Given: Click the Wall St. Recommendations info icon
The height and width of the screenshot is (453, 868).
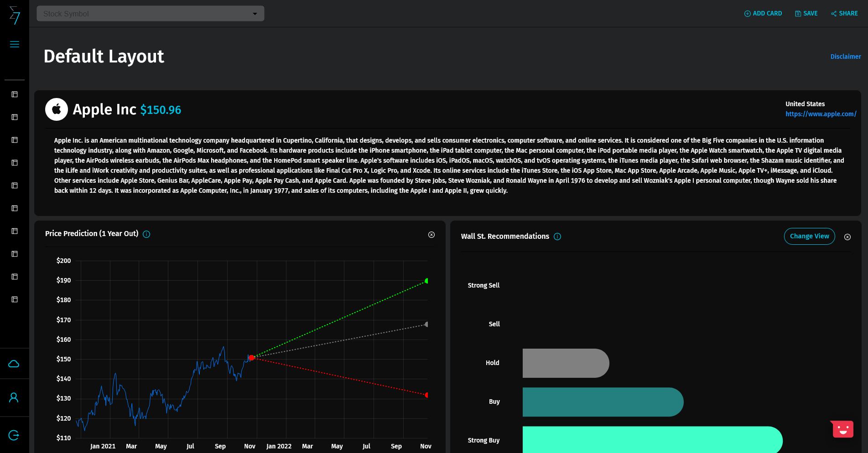Looking at the screenshot, I should 557,237.
